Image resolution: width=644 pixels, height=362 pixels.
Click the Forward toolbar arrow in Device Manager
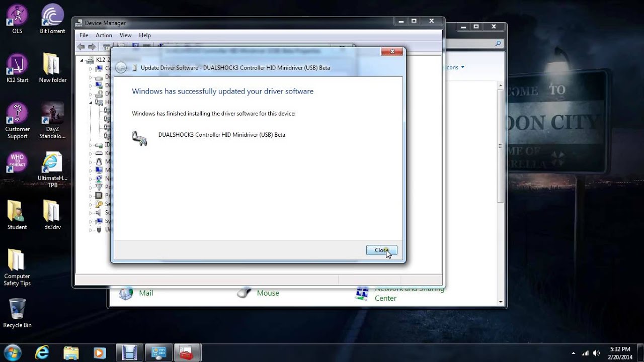(x=92, y=47)
